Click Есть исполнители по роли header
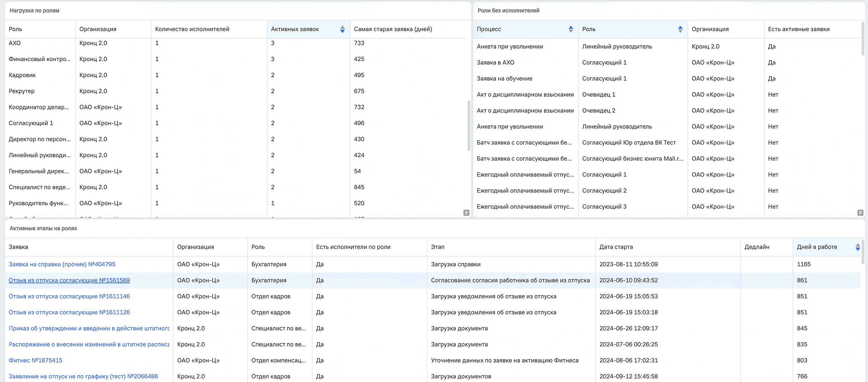 (x=369, y=247)
